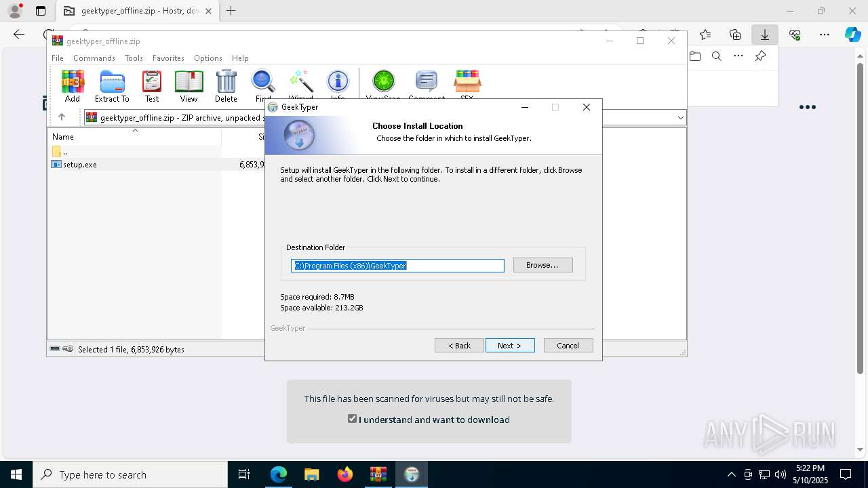Viewport: 868px width, 488px height.
Task: Open Task View from taskbar
Action: point(245,474)
